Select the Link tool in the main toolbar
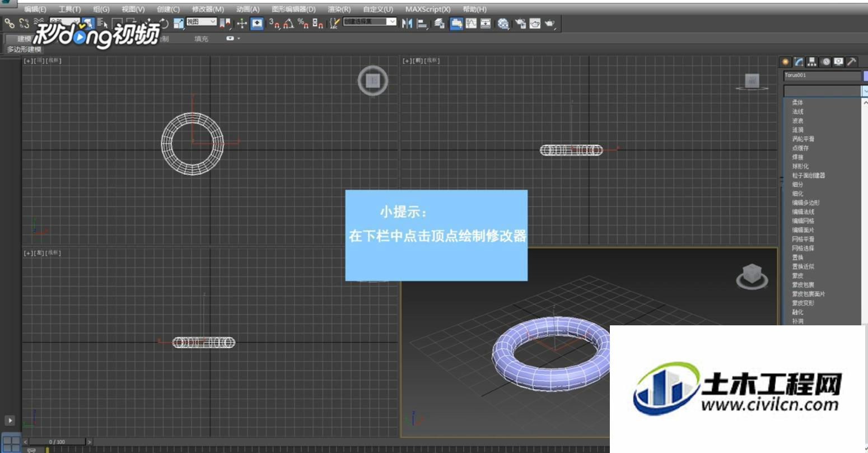Viewport: 868px width, 453px height. click(x=10, y=23)
